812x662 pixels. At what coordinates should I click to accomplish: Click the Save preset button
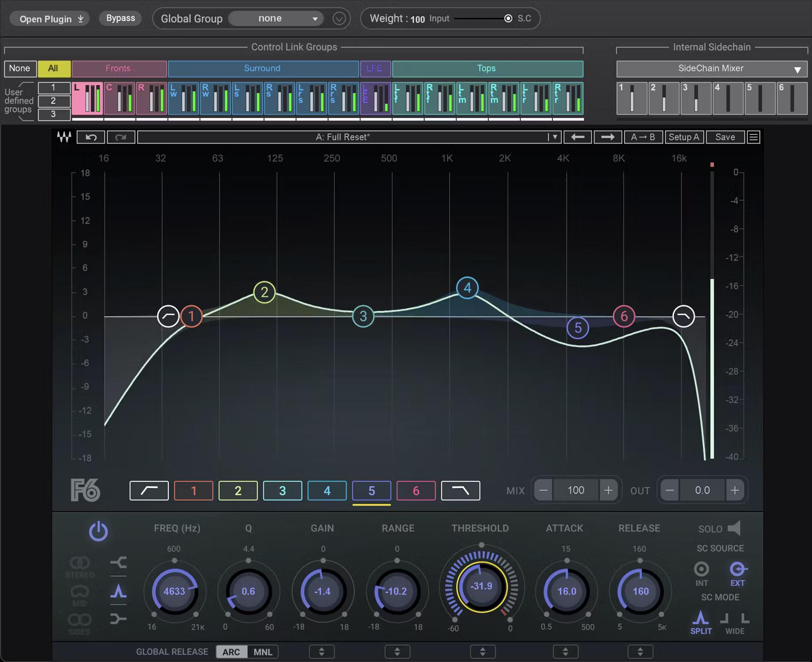click(x=725, y=137)
